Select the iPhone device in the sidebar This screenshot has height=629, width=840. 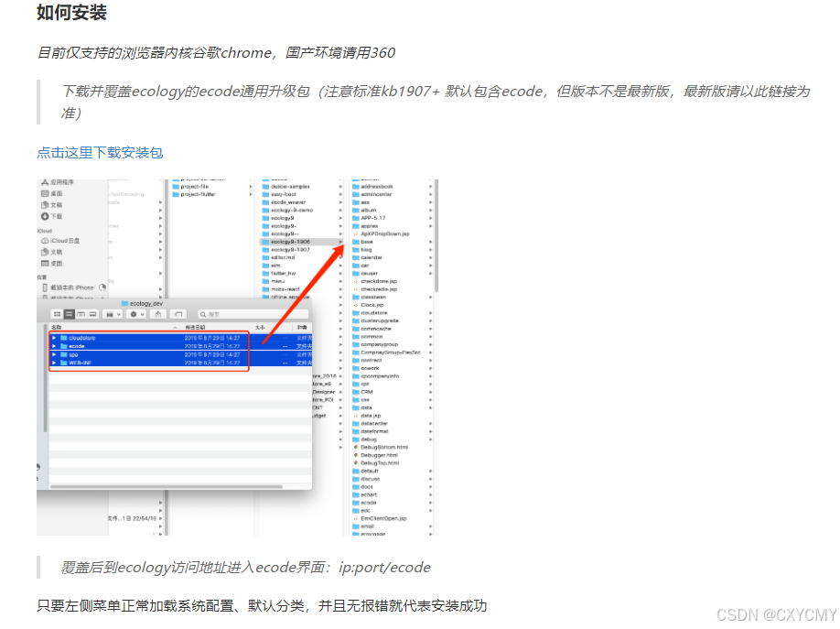coord(70,287)
